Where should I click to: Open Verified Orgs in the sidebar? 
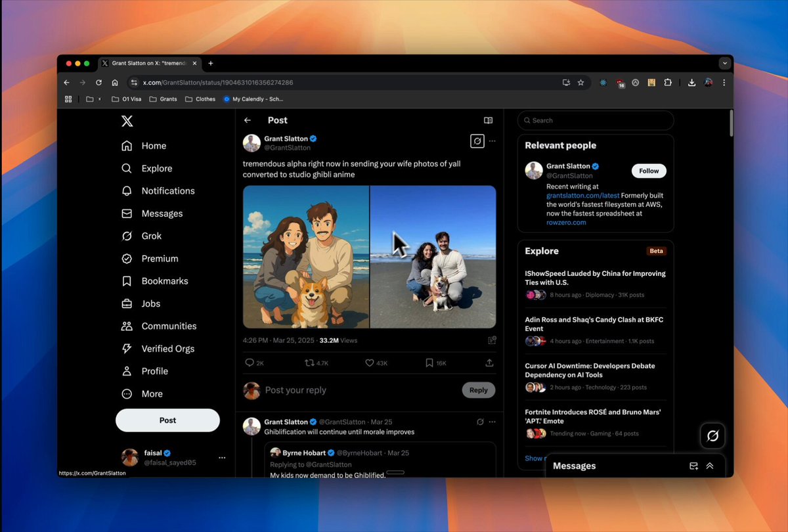[158, 349]
